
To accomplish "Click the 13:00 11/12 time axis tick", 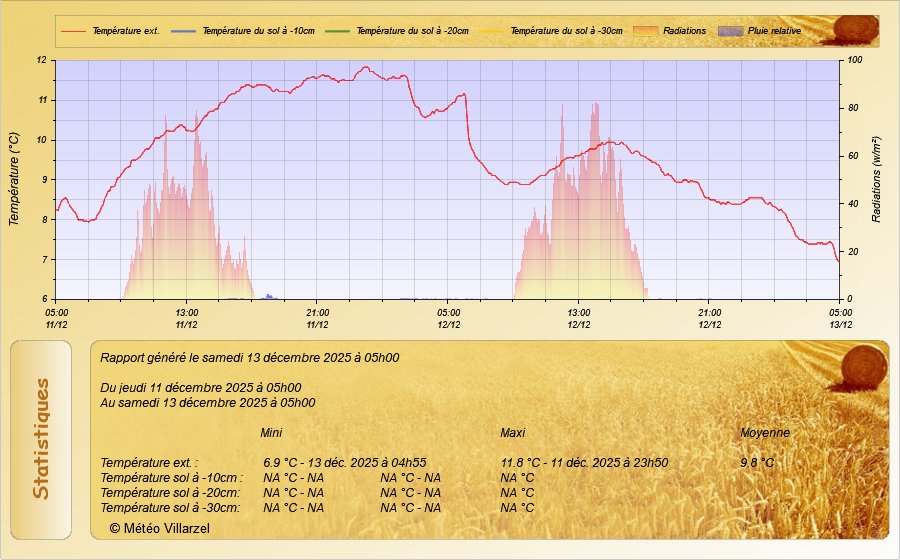I will click(186, 318).
